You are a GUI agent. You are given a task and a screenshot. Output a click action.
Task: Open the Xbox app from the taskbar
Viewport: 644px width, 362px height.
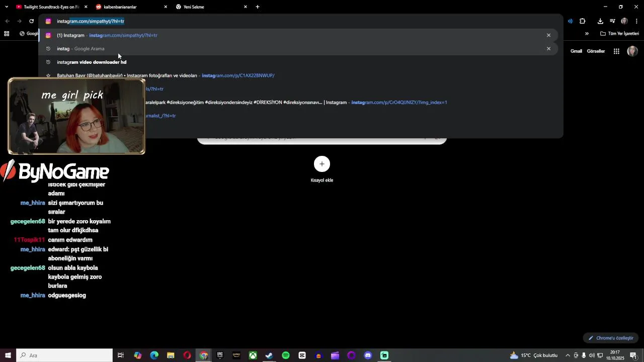pos(253,355)
